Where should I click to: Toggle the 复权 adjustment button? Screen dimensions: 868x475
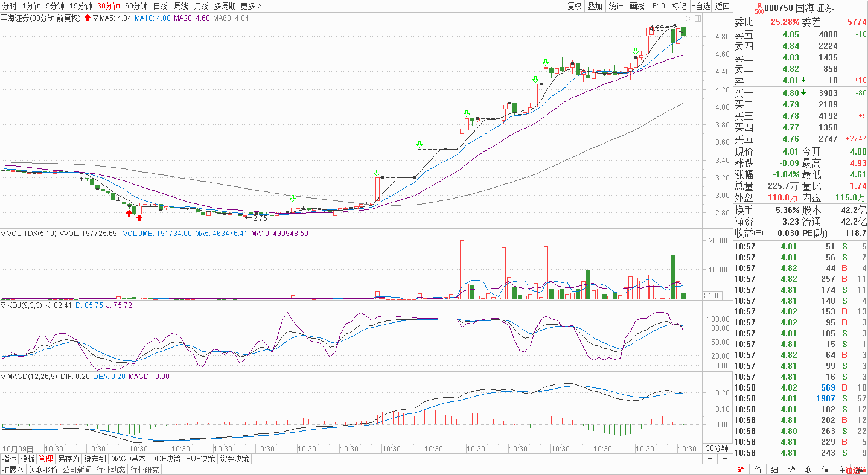574,6
